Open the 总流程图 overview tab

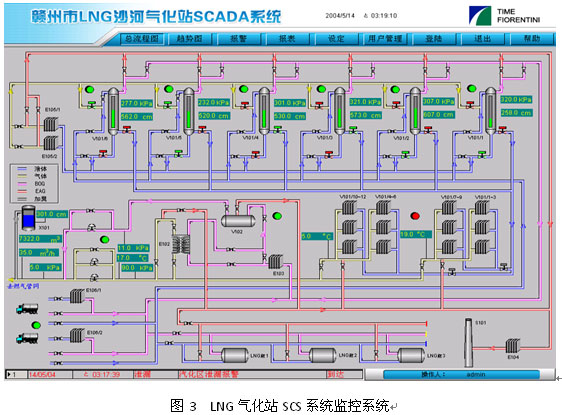(142, 39)
